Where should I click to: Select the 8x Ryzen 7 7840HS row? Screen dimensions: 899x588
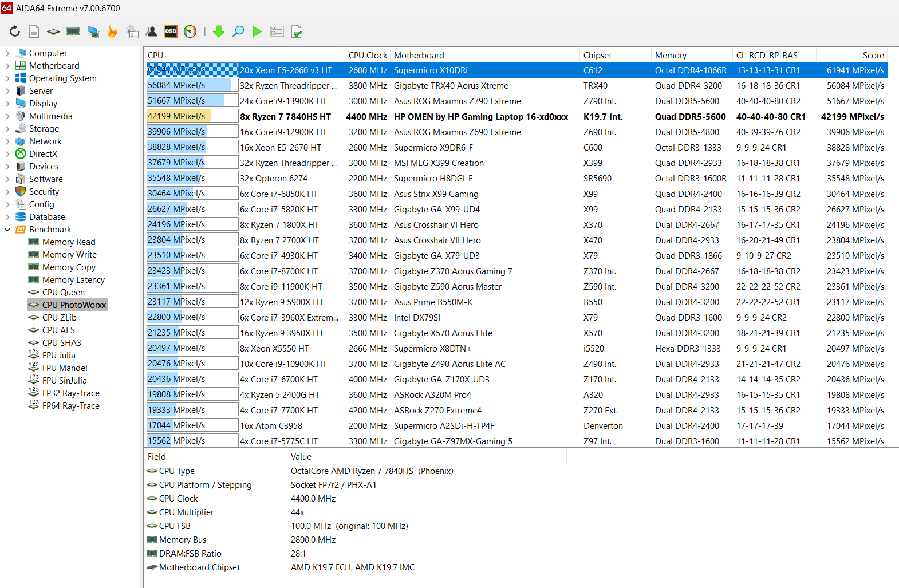pos(516,117)
